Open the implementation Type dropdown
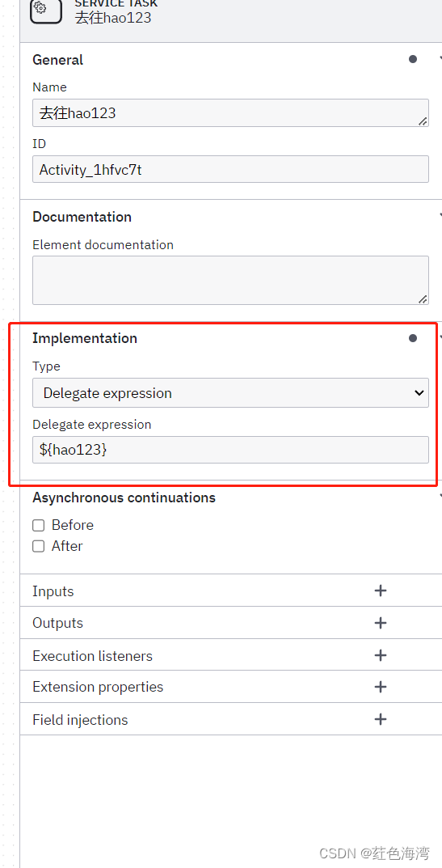This screenshot has height=868, width=442. tap(230, 393)
